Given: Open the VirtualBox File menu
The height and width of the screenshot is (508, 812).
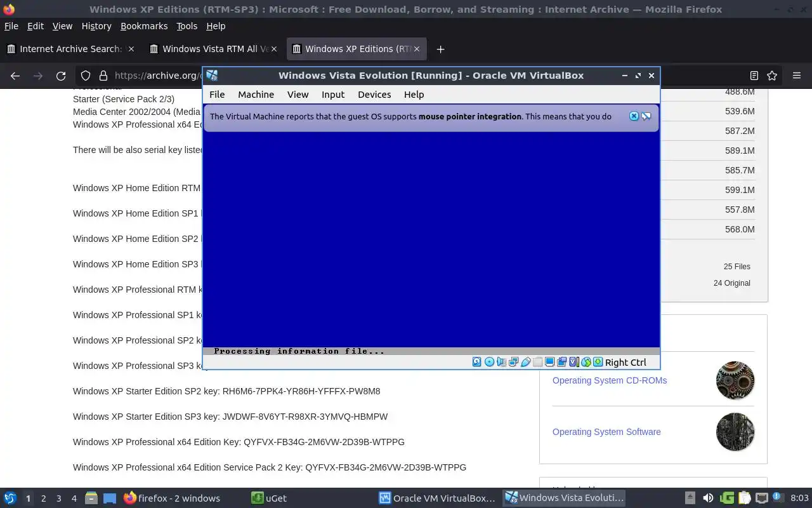Looking at the screenshot, I should tap(217, 94).
